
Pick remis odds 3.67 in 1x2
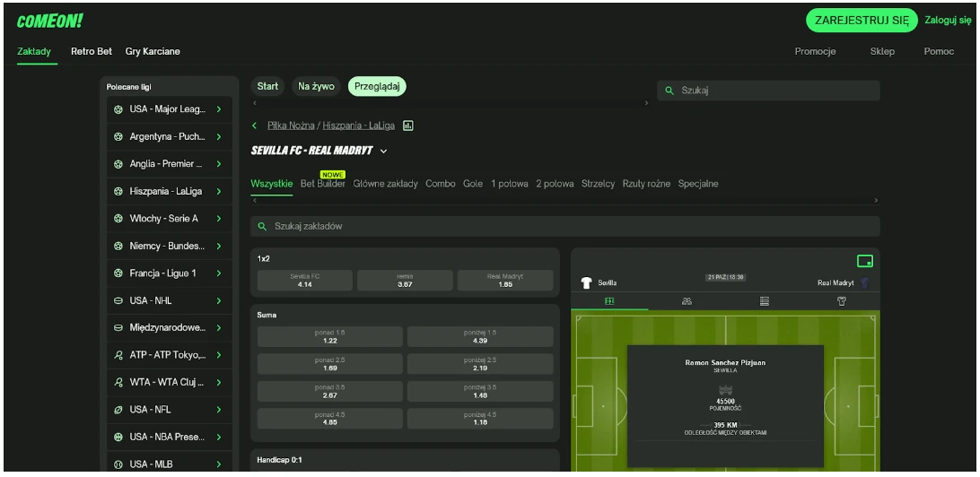coord(405,281)
